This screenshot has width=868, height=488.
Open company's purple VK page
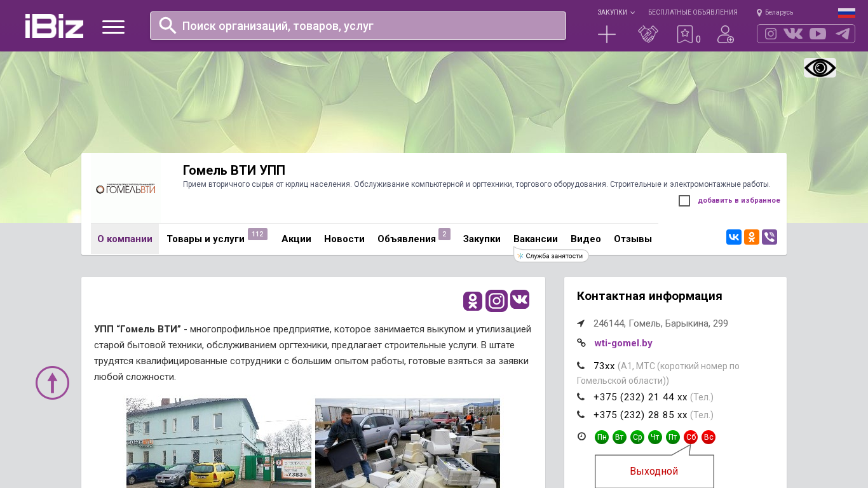pos(520,299)
